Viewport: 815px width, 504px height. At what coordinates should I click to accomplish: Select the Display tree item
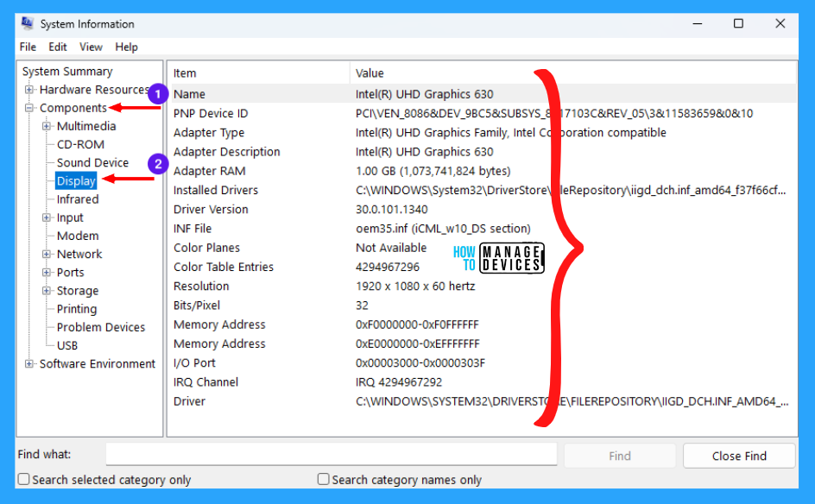point(76,181)
